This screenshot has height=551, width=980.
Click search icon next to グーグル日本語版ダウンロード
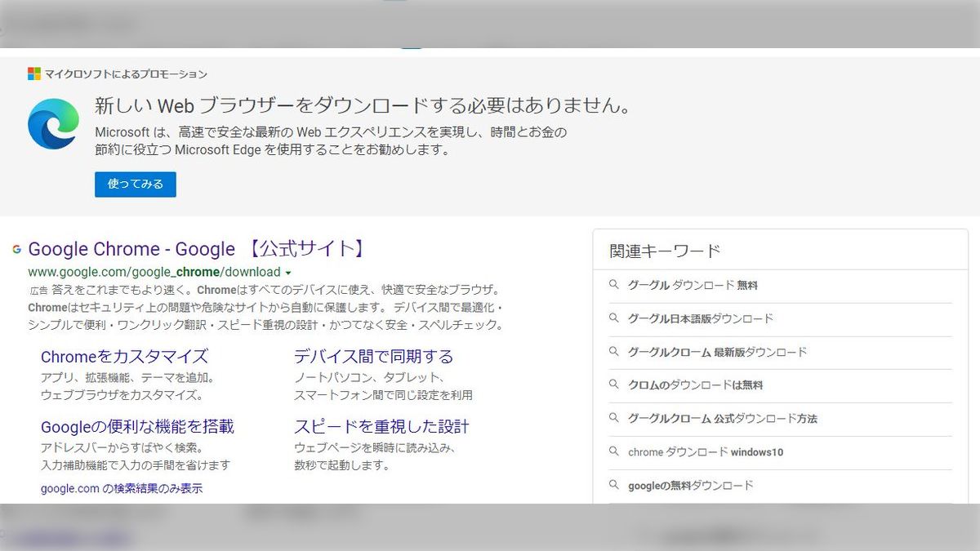[614, 318]
